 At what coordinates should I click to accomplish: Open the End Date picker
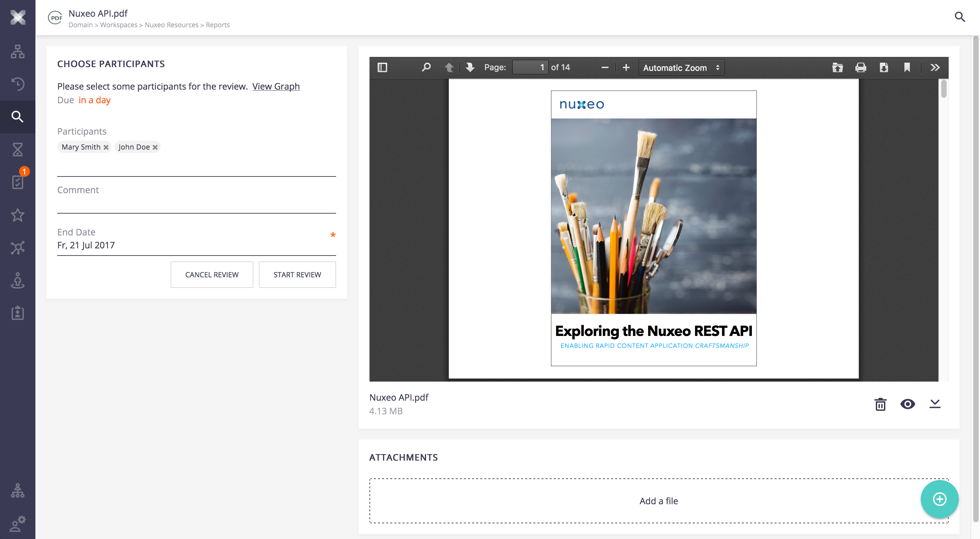pos(196,245)
